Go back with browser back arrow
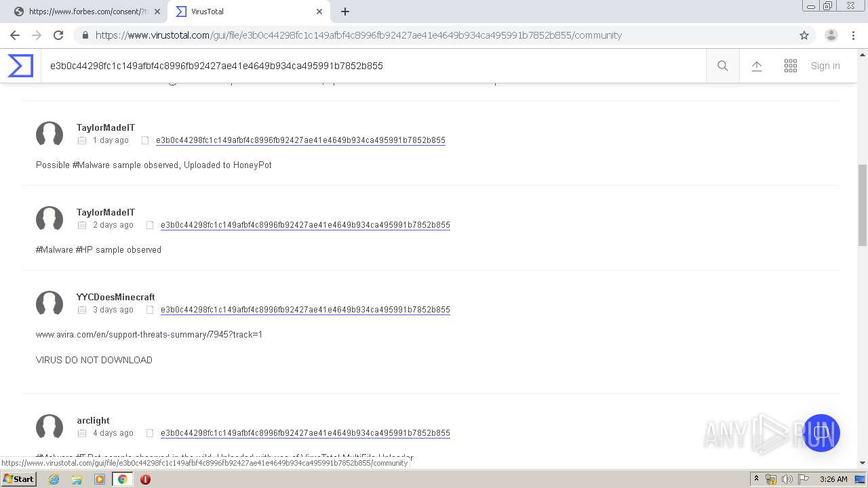This screenshot has height=488, width=868. (x=15, y=35)
